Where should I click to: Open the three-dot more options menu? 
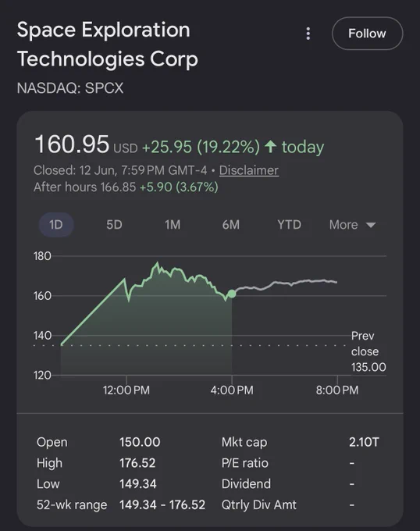[308, 34]
